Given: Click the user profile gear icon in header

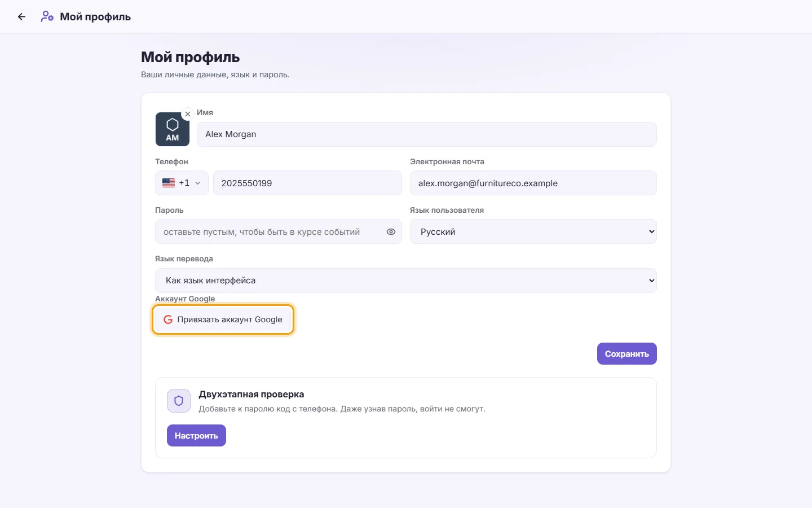Looking at the screenshot, I should (47, 17).
